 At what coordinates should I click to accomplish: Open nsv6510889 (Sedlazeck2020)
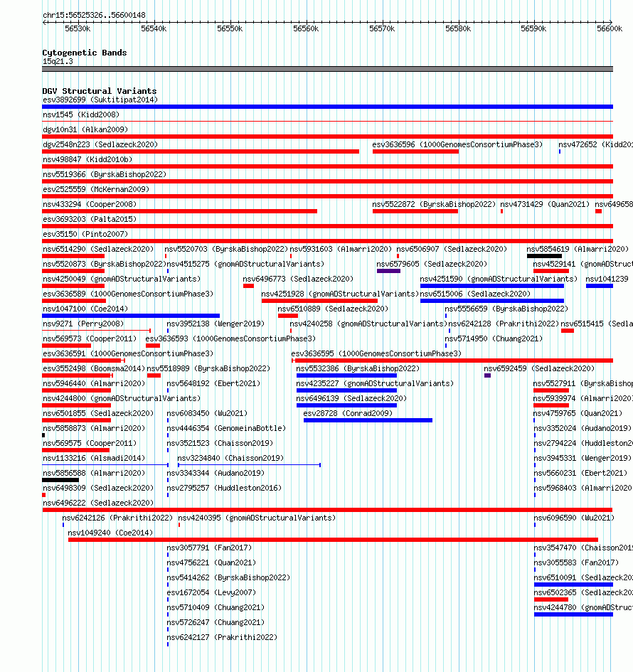pyautogui.click(x=333, y=309)
